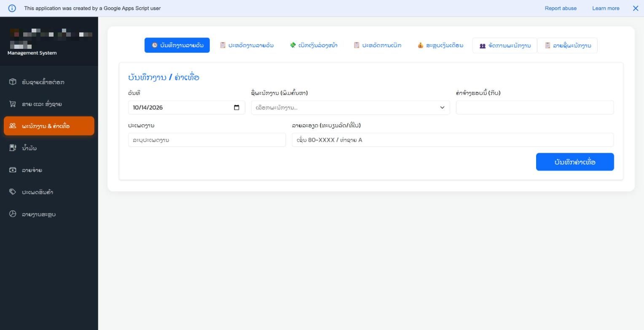644x330 pixels.
Task: Click the pie chart icon for ລາຍງານສະຫຼຸບ
Action: pyautogui.click(x=13, y=214)
